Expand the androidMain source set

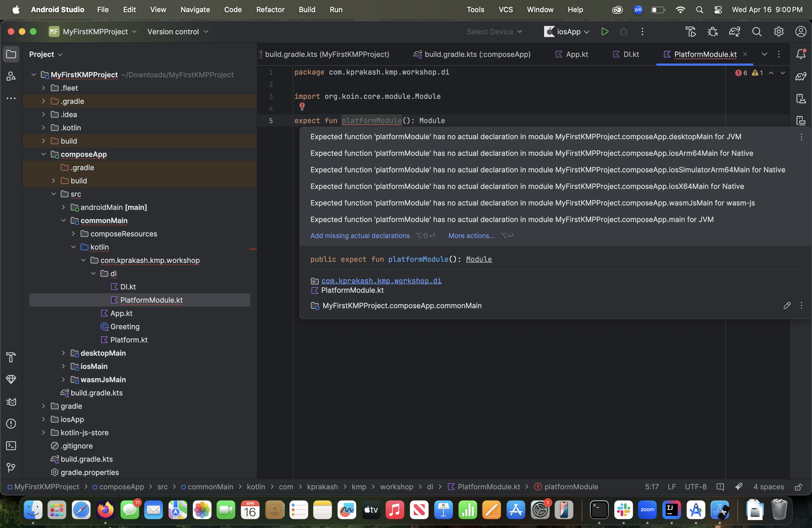[63, 207]
